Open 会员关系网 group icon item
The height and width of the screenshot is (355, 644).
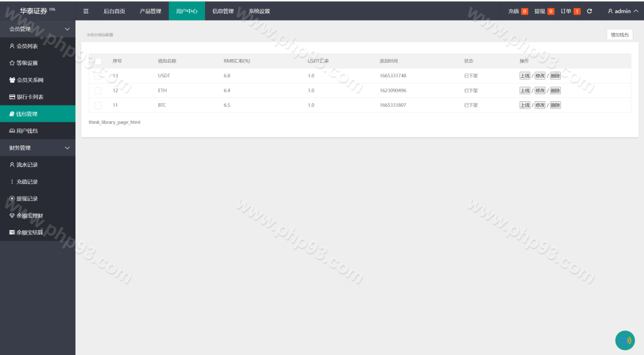point(12,80)
